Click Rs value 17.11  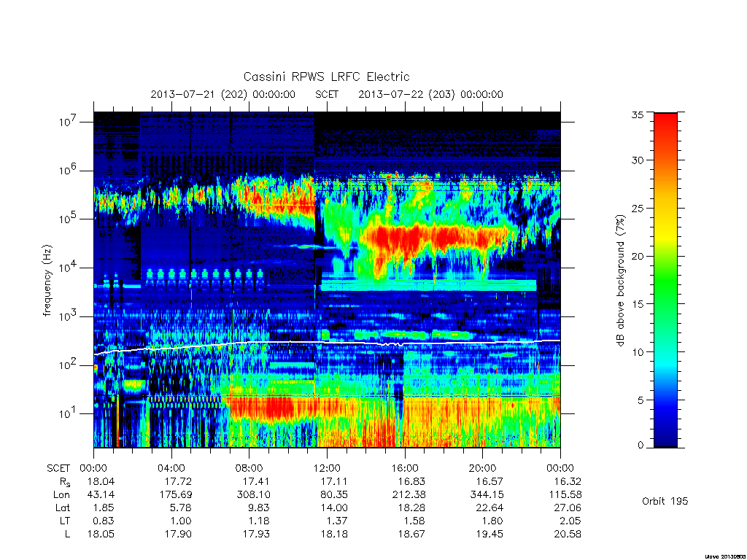click(x=334, y=481)
